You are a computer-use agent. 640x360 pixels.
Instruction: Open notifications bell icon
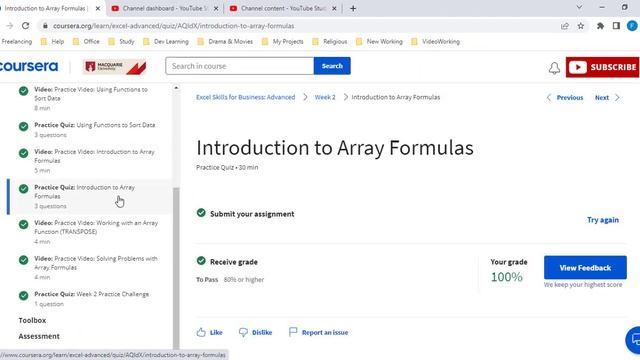click(x=554, y=68)
